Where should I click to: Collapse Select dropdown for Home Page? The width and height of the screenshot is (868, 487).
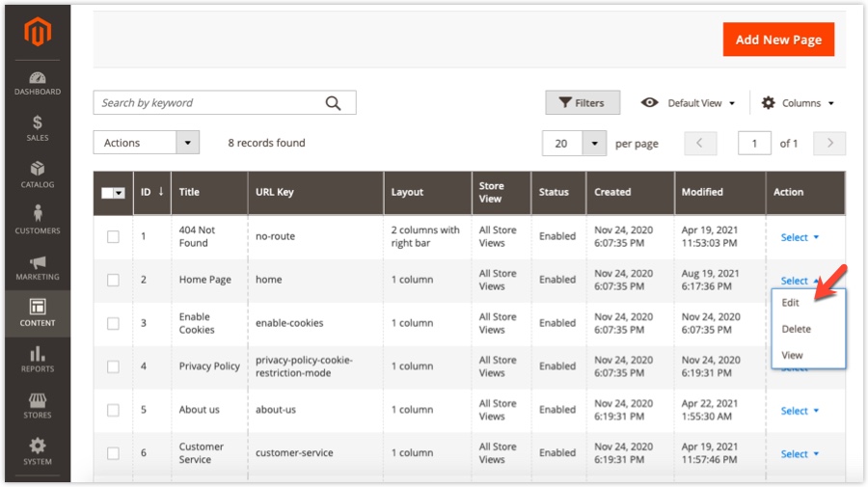(x=800, y=281)
